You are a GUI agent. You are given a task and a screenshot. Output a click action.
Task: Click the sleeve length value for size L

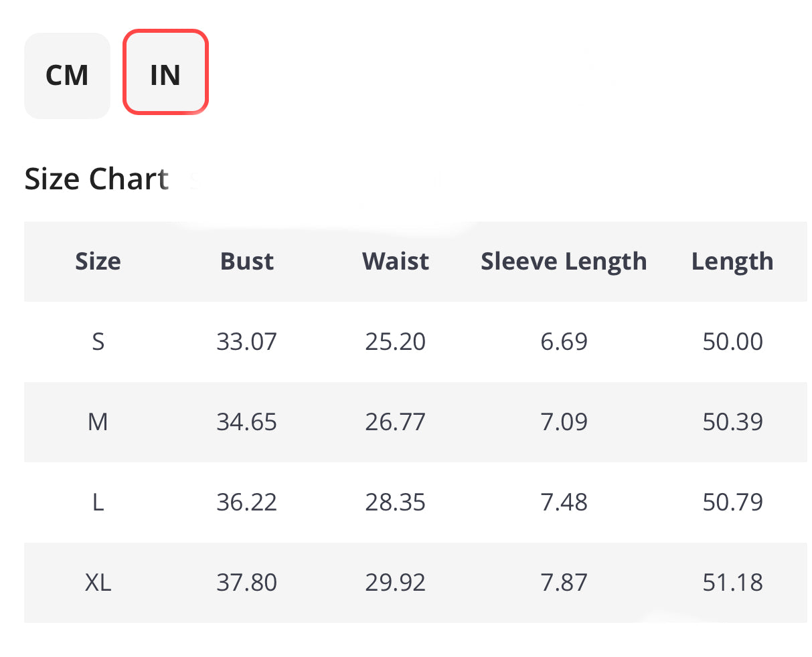[564, 502]
